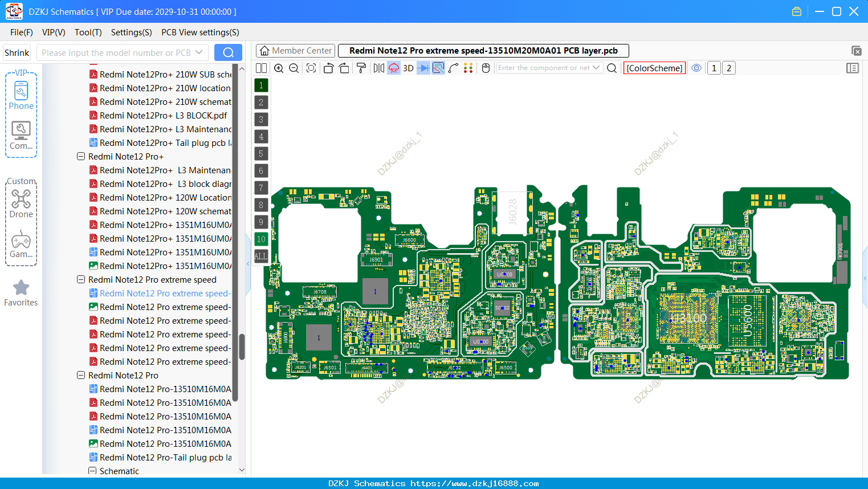The image size is (868, 489).
Task: Open the Phone category
Action: [21, 95]
